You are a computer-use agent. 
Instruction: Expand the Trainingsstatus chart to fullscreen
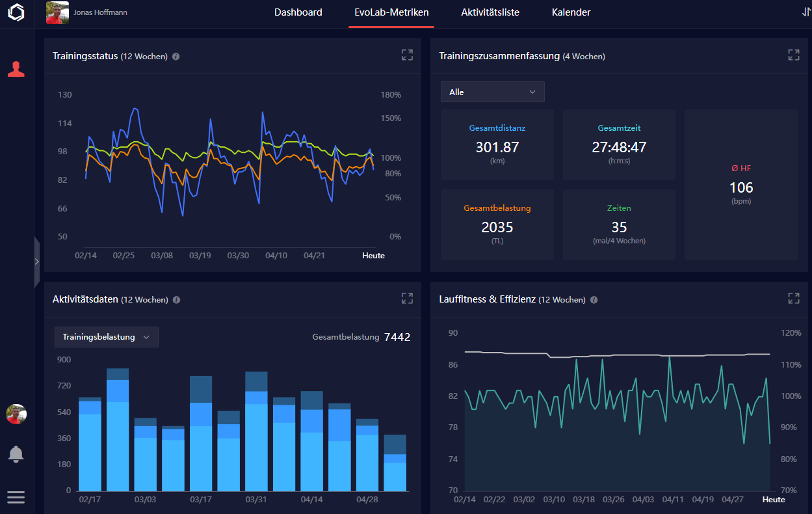pyautogui.click(x=407, y=55)
